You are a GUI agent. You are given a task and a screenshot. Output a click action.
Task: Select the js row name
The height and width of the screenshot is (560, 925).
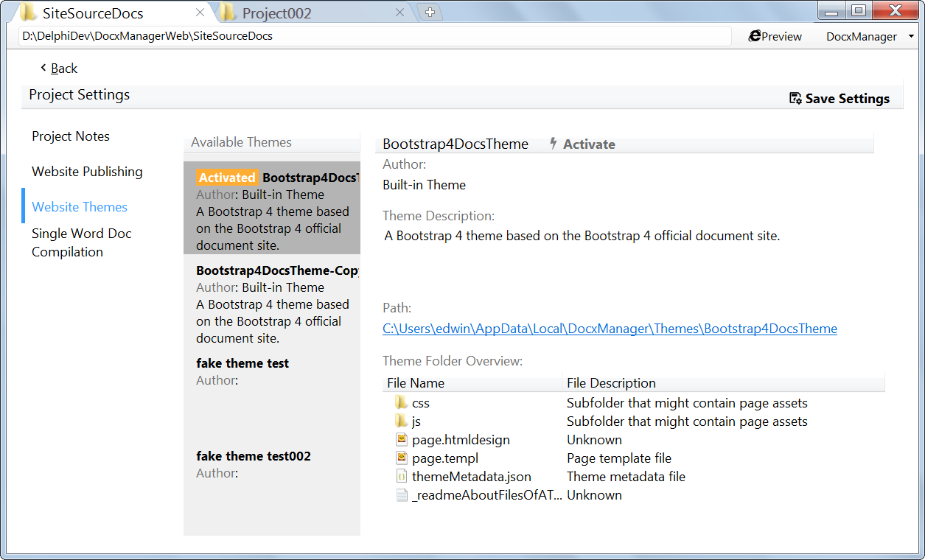pyautogui.click(x=416, y=421)
